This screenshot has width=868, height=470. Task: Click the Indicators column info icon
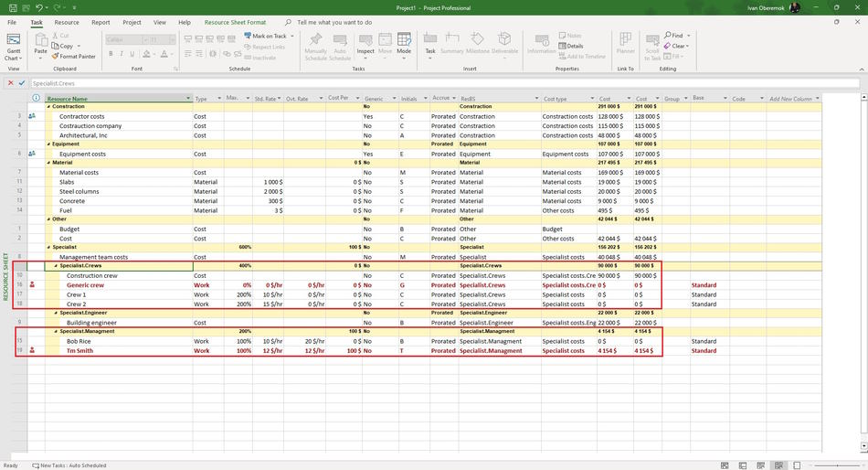click(x=36, y=98)
